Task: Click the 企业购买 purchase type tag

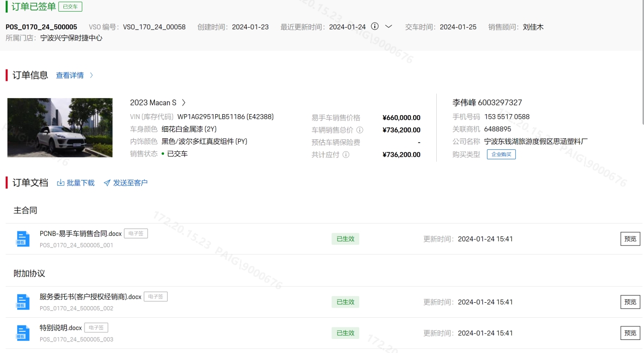Action: tap(501, 154)
